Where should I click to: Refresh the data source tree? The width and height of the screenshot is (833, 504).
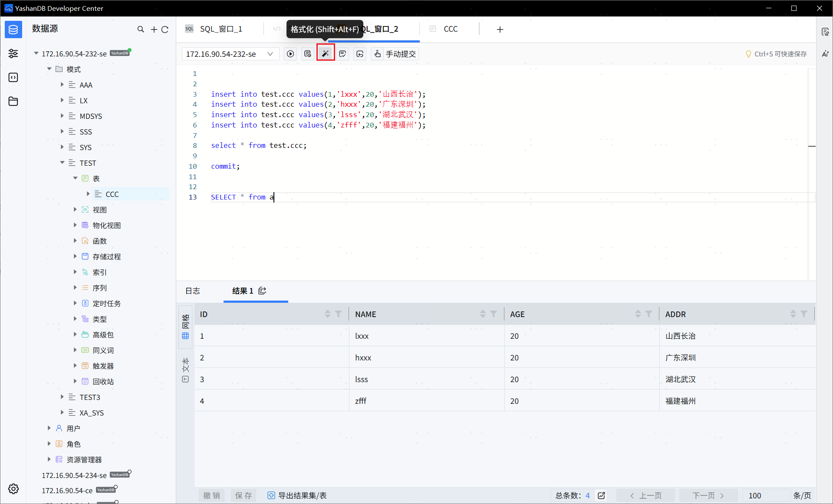click(x=165, y=29)
